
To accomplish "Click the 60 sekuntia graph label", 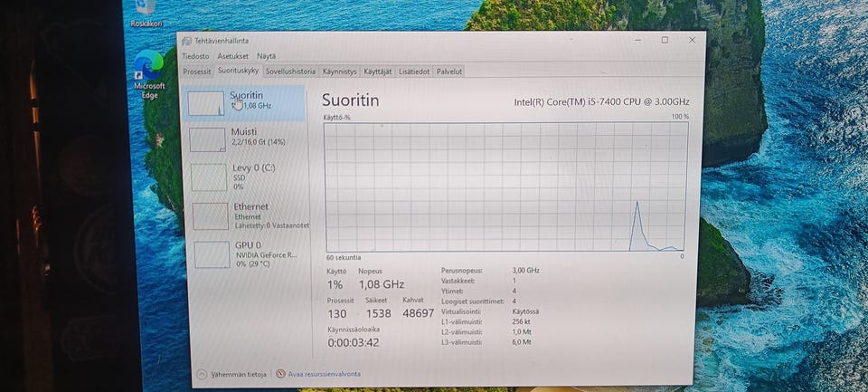I will tap(344, 257).
